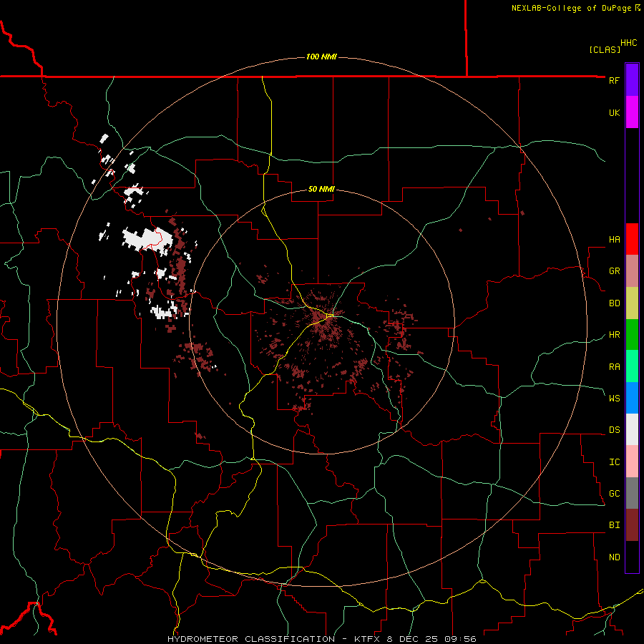
Task: Click the IC legend label
Action: pyautogui.click(x=614, y=462)
